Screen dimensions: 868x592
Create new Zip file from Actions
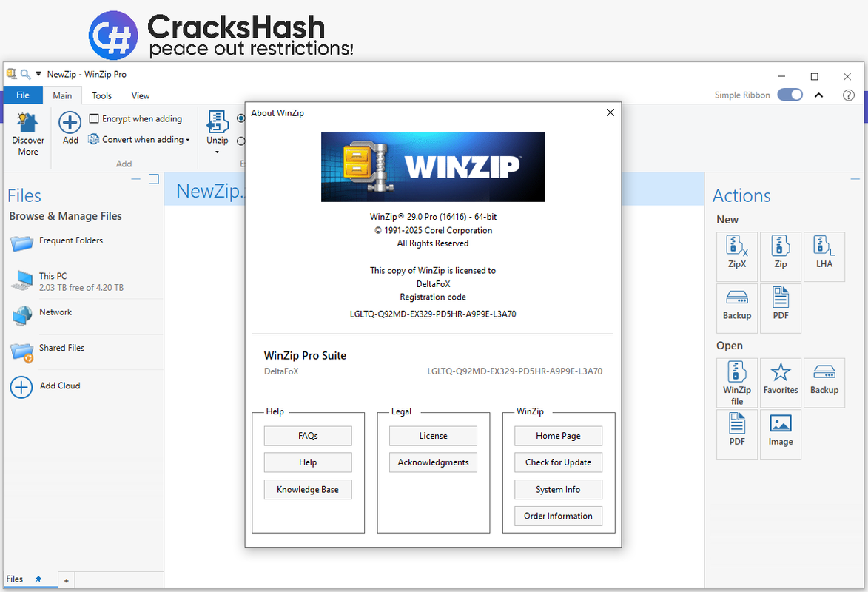click(781, 257)
